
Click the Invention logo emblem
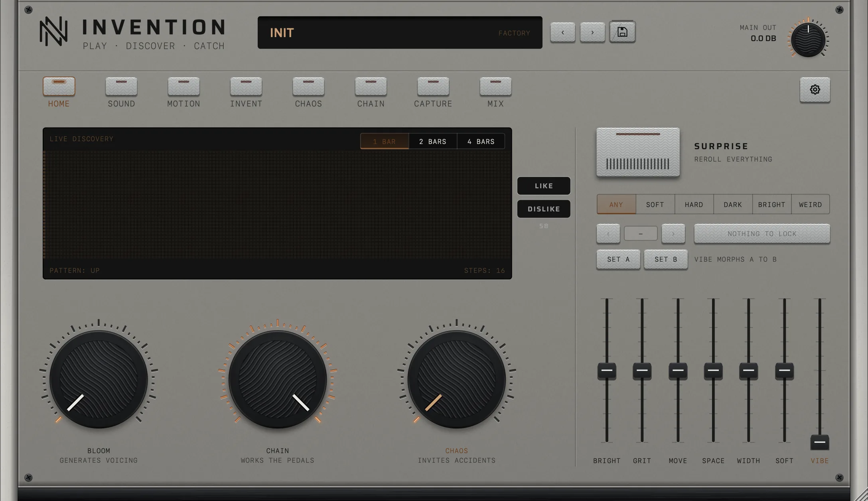[53, 31]
